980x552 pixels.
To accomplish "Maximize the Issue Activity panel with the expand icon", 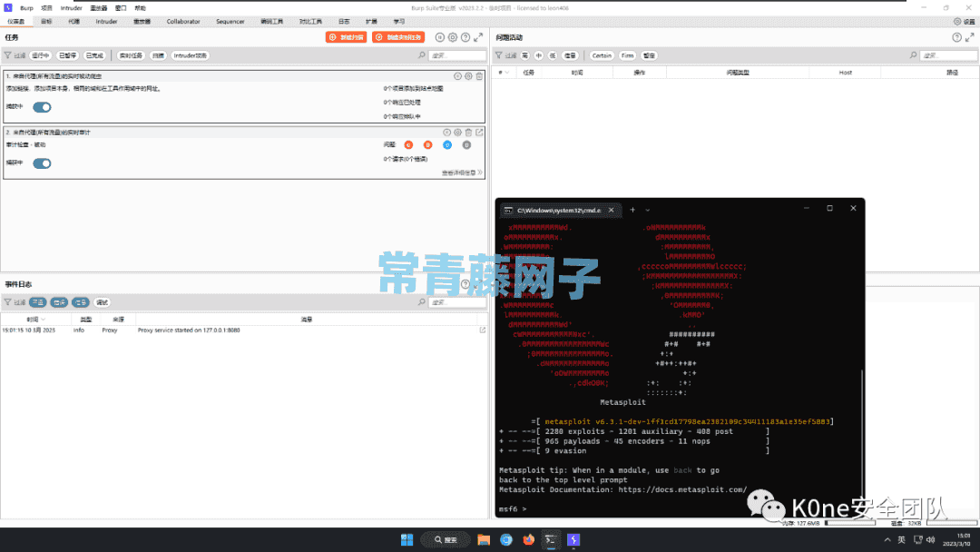I will pos(970,37).
